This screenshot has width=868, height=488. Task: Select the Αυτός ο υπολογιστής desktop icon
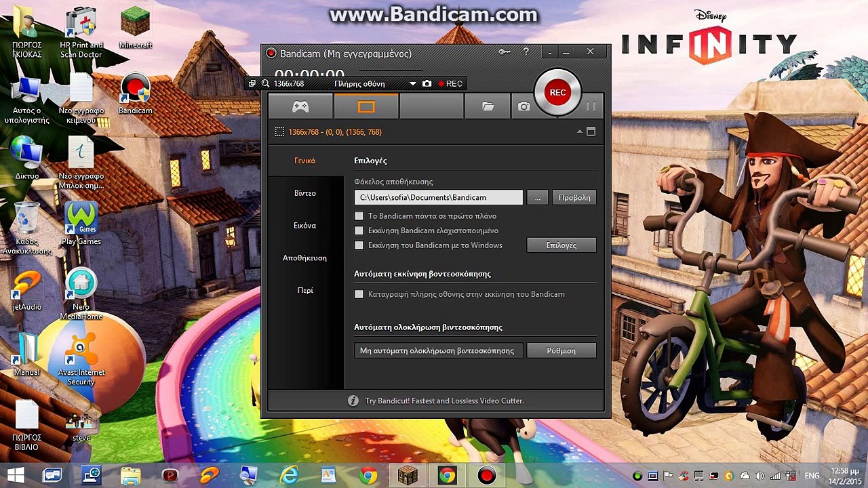27,98
